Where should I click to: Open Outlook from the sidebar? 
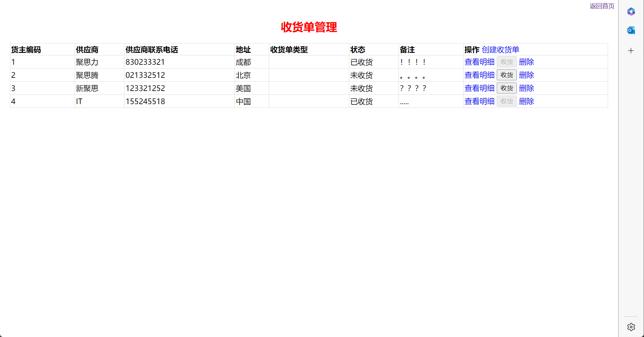point(631,30)
